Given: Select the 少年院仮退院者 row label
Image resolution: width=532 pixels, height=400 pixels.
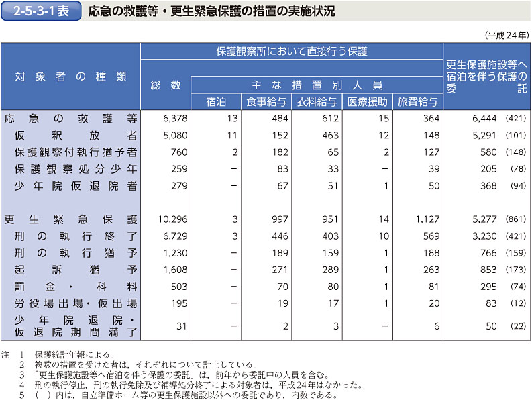Looking at the screenshot, I should [x=76, y=186].
